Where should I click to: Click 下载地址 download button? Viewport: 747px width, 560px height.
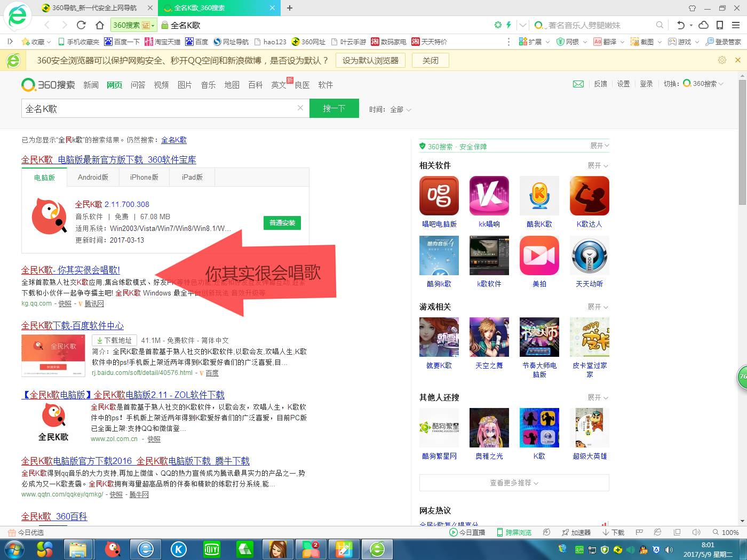pyautogui.click(x=114, y=340)
